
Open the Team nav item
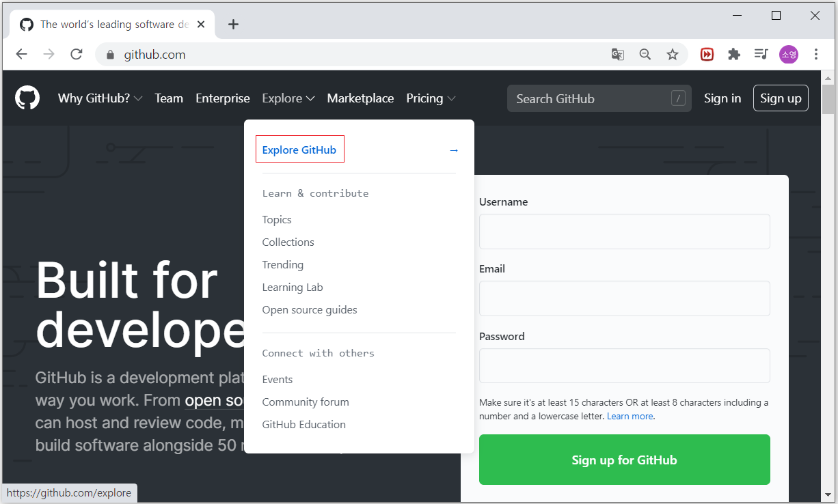169,98
